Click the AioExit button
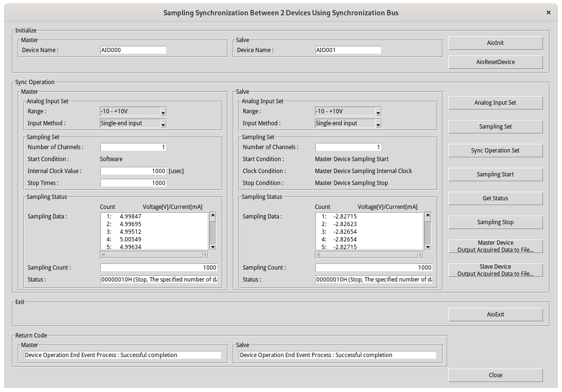Viewport: 562px width, 392px height. click(x=495, y=315)
